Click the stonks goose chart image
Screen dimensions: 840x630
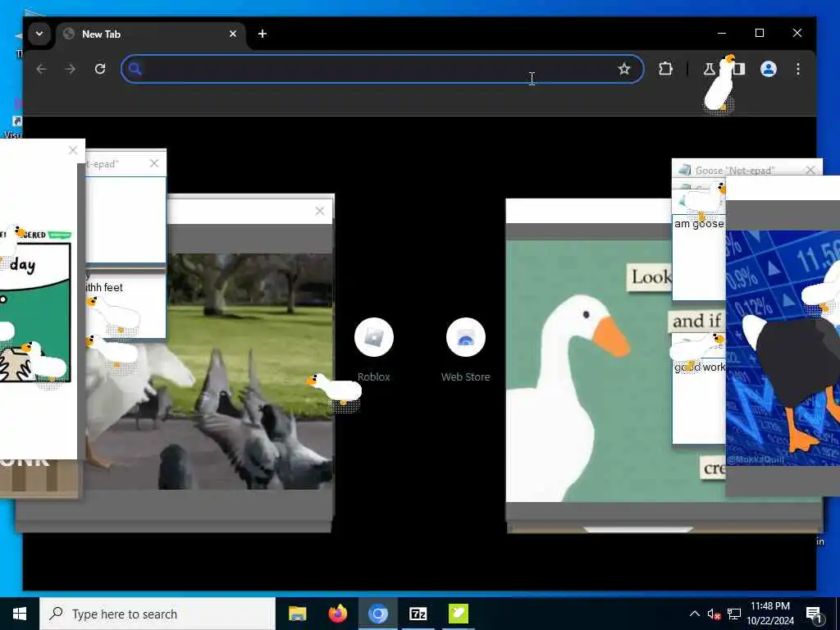783,347
